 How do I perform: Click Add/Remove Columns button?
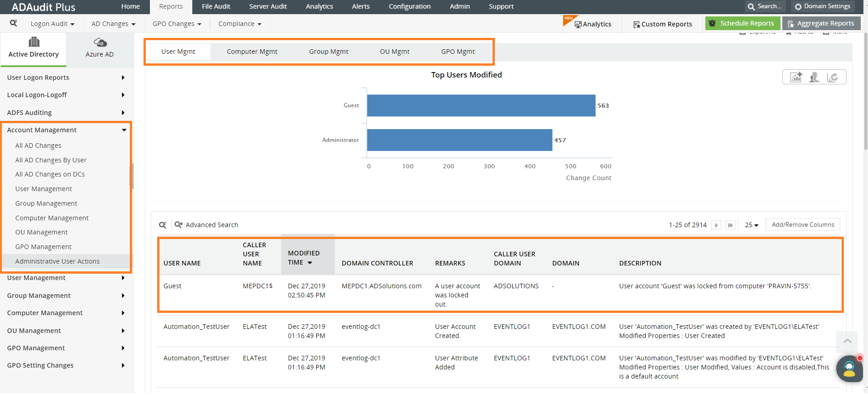pyautogui.click(x=803, y=225)
